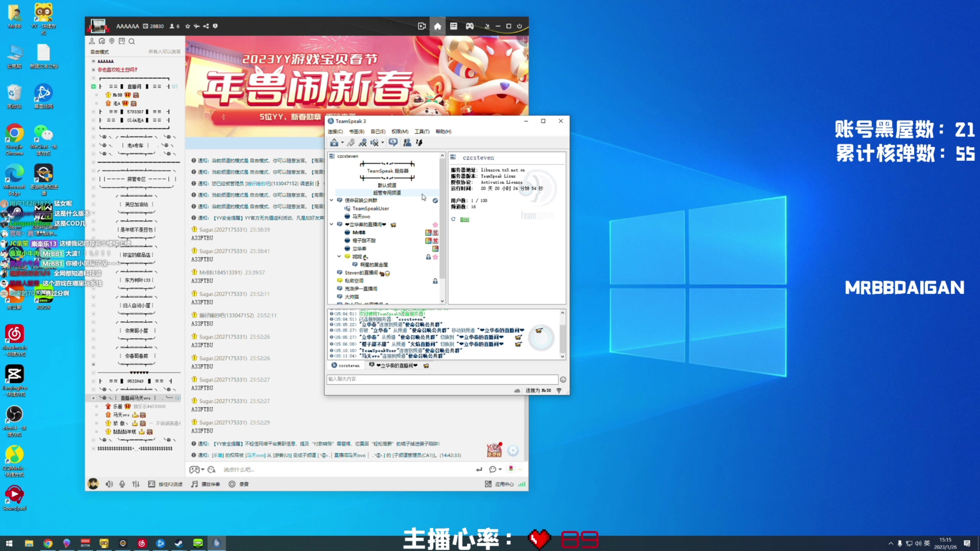Open Chrome from Windows taskbar
This screenshot has height=551, width=980.
tap(48, 543)
